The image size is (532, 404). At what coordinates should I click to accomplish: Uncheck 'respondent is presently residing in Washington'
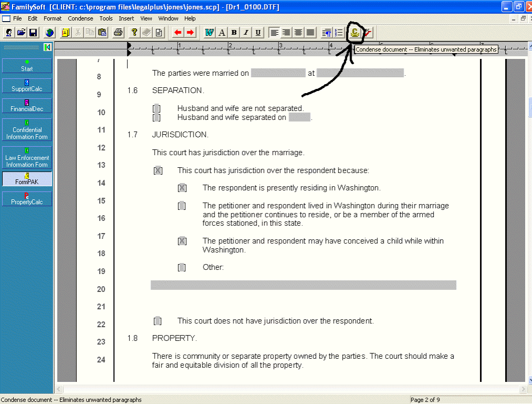[x=181, y=187]
